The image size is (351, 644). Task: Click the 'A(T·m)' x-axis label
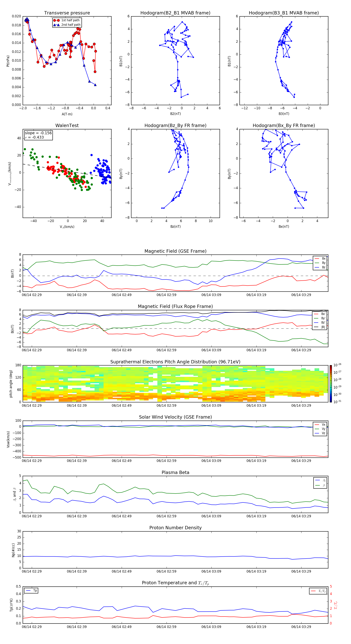[x=67, y=114]
